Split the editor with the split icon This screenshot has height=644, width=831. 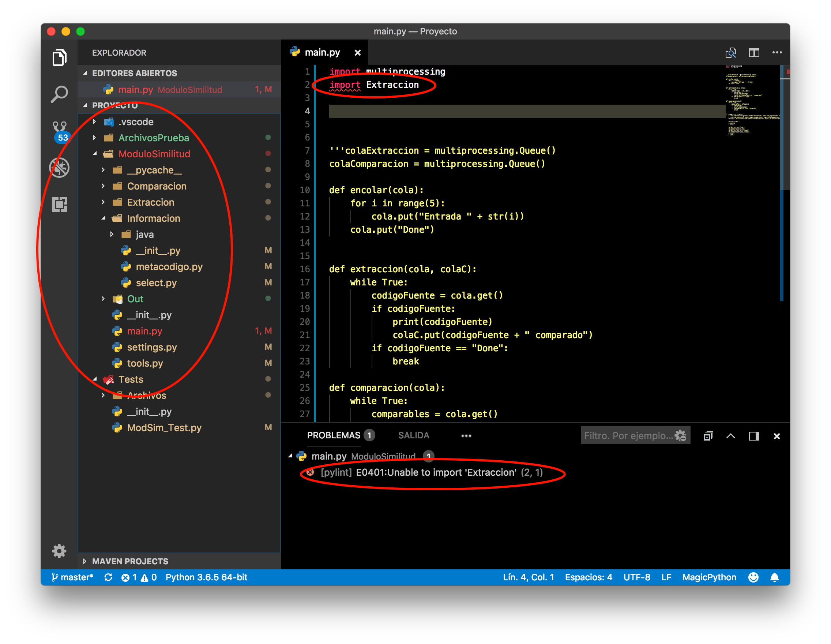[x=754, y=53]
